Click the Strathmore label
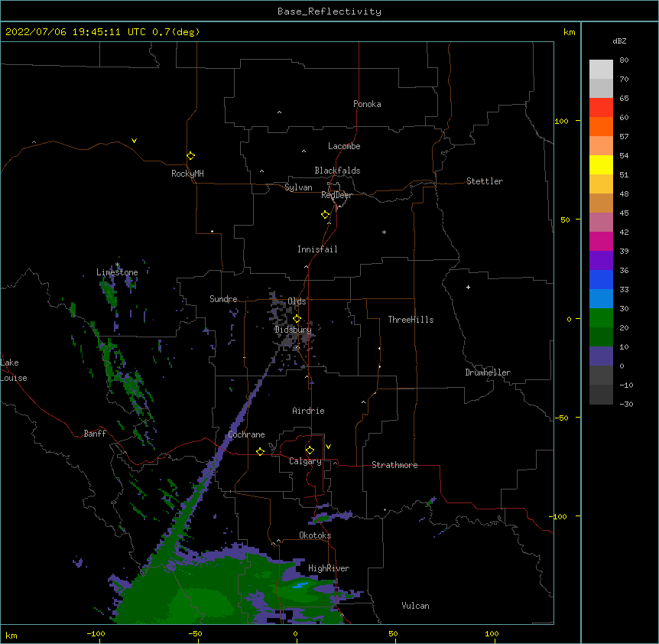 [x=394, y=465]
